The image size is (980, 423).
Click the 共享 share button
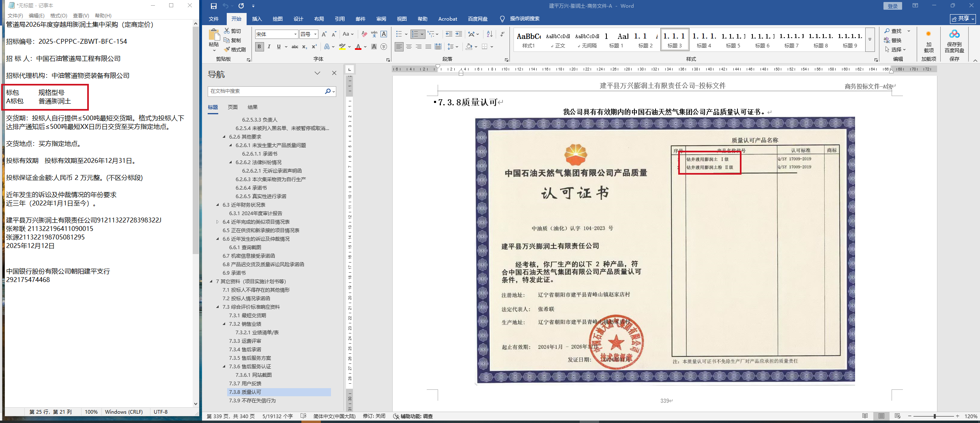point(963,19)
